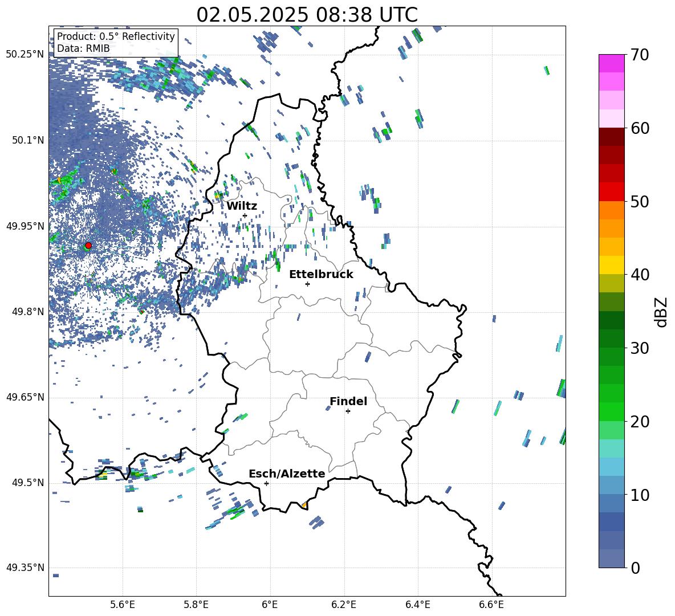
Task: Click the 50 colorbar tick label
Action: tap(639, 202)
